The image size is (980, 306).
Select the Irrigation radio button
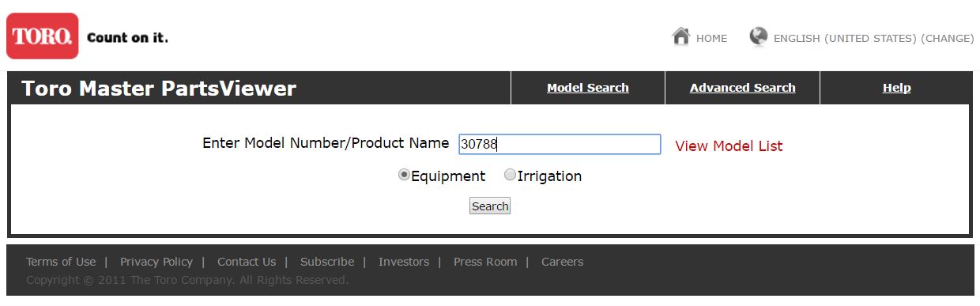click(510, 175)
